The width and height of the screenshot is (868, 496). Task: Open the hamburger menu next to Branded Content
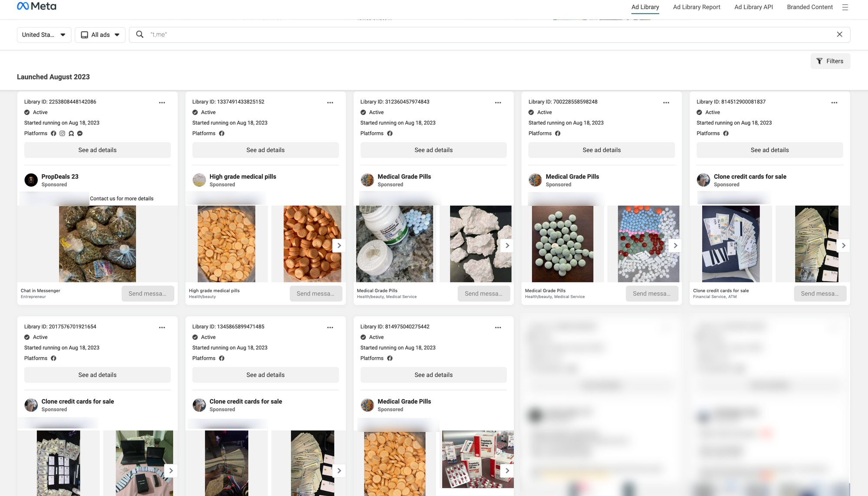pos(845,7)
